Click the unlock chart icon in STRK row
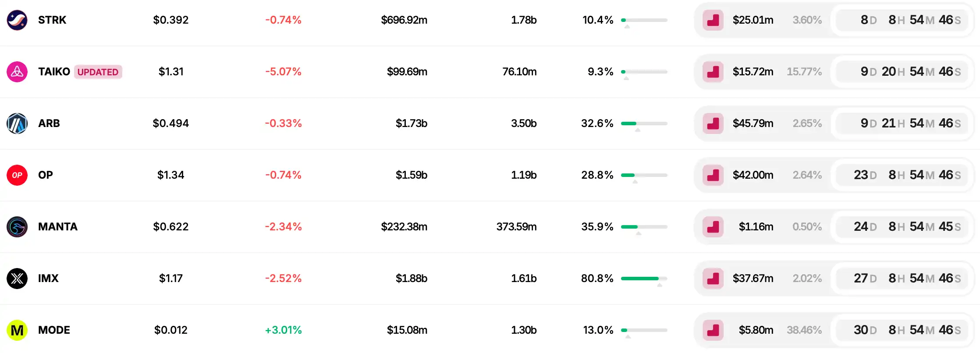This screenshot has width=980, height=353. pos(713,20)
